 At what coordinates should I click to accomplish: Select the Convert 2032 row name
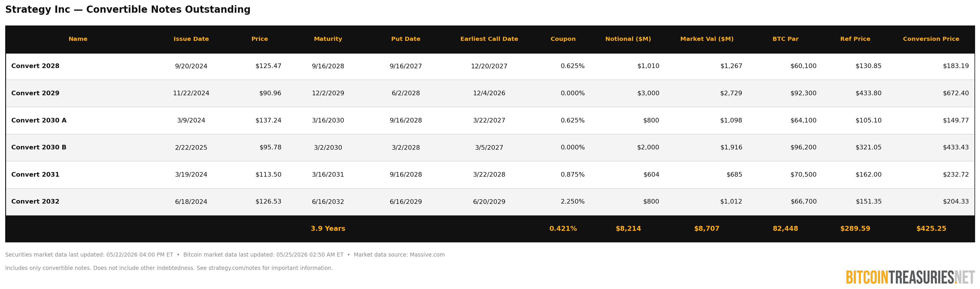click(35, 202)
